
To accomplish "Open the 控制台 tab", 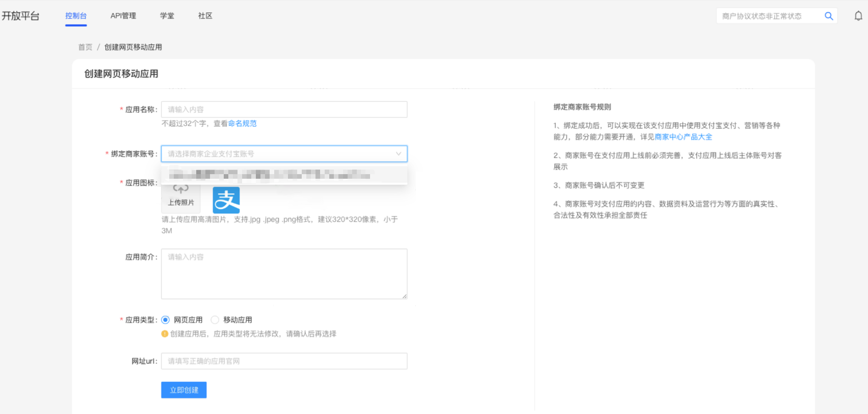I will pyautogui.click(x=76, y=16).
